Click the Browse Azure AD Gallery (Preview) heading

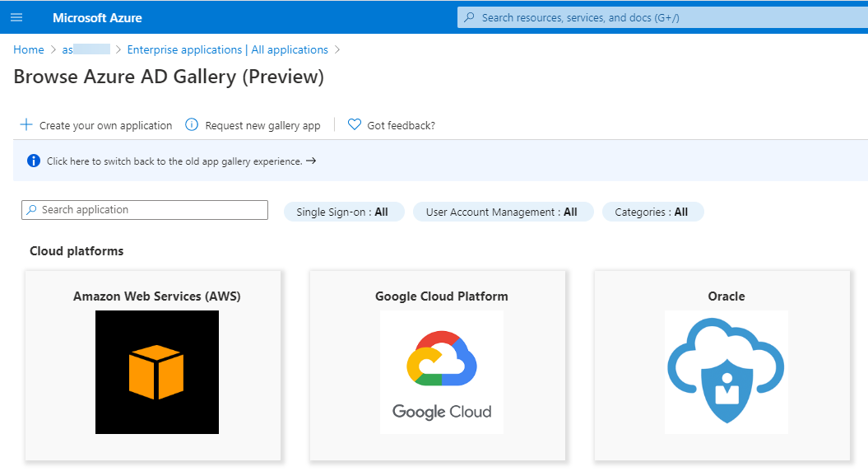[169, 77]
